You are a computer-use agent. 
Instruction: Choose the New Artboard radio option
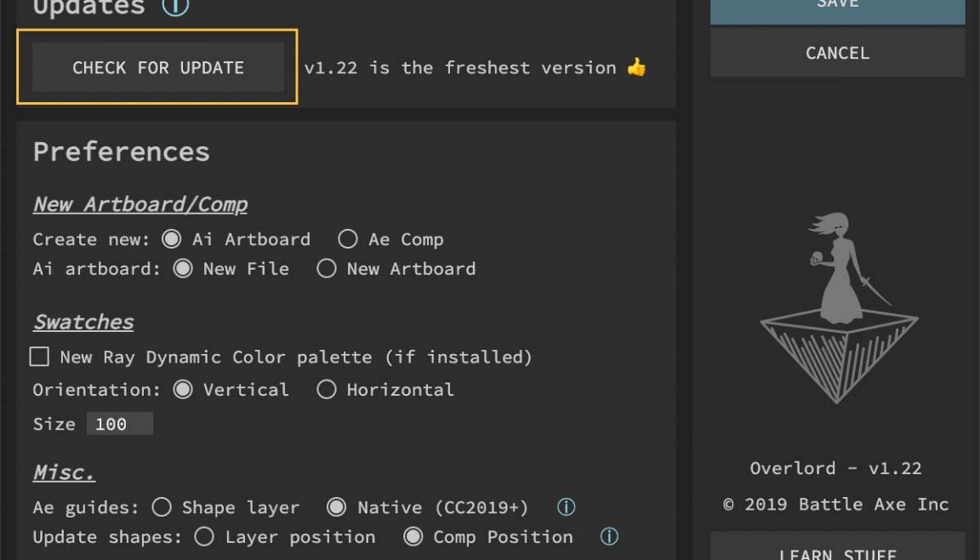pyautogui.click(x=326, y=269)
